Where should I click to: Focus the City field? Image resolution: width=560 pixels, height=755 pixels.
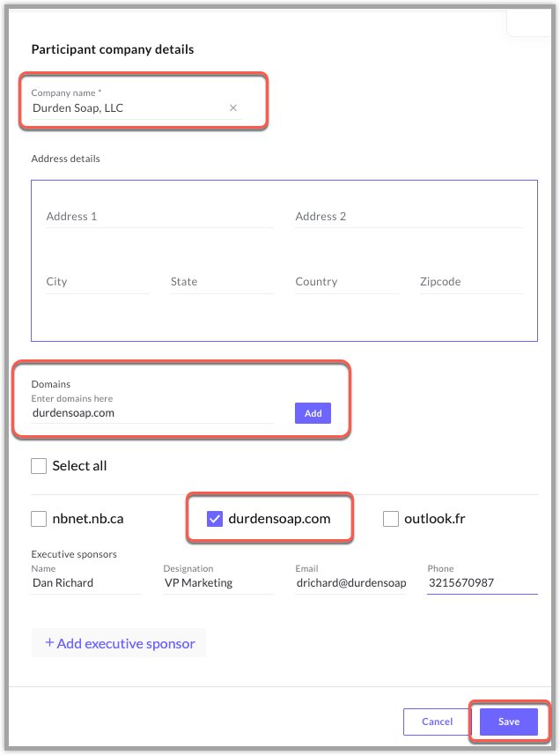click(98, 282)
